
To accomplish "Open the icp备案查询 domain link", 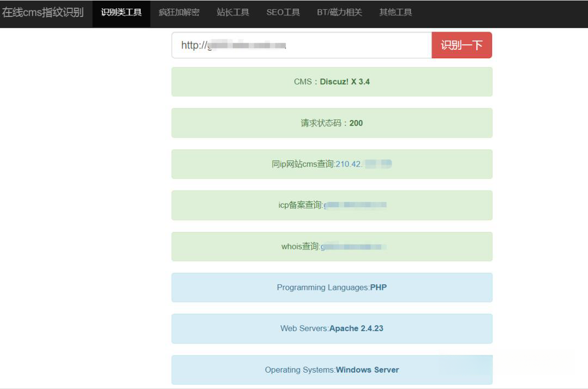I will tap(355, 205).
